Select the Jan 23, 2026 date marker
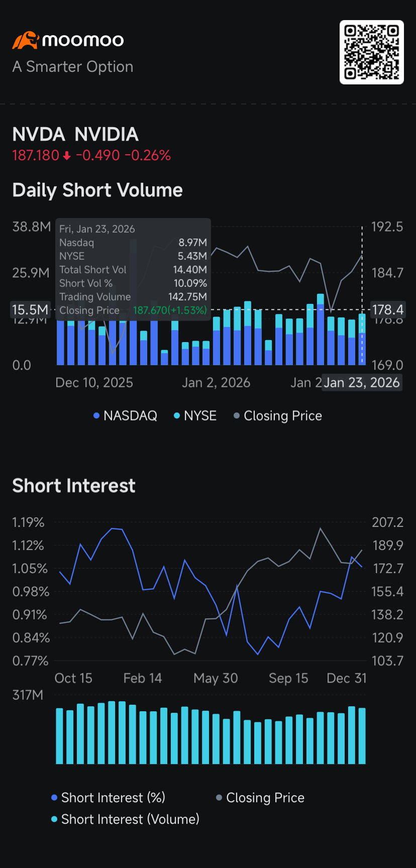This screenshot has width=416, height=868. click(362, 383)
